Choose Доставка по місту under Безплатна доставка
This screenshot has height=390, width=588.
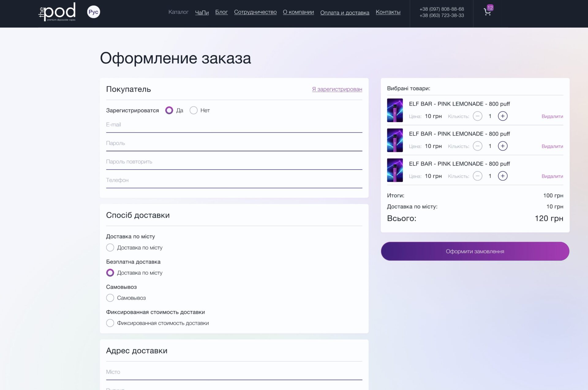(110, 273)
